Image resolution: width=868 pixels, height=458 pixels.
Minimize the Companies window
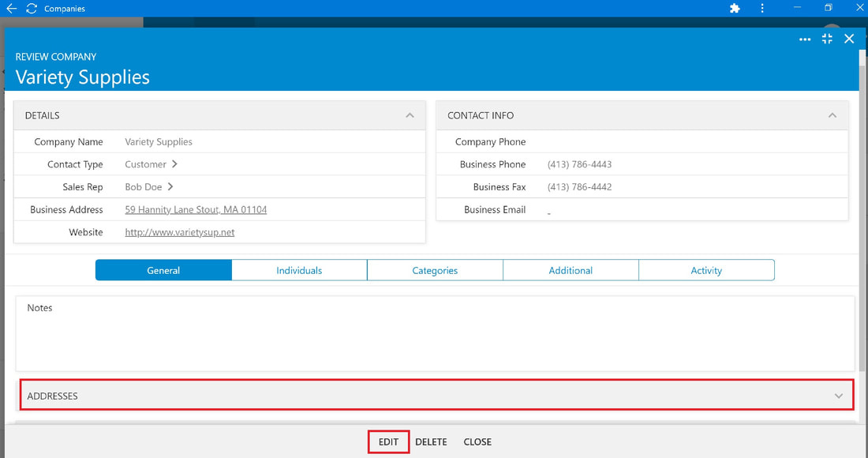[x=797, y=8]
